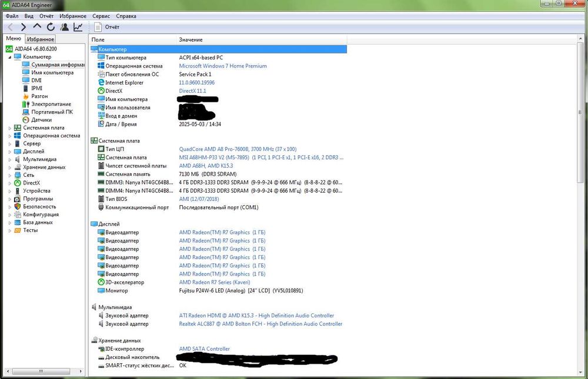
Task: Open MSI A68HM-P33 V2 motherboard link
Action: click(261, 157)
